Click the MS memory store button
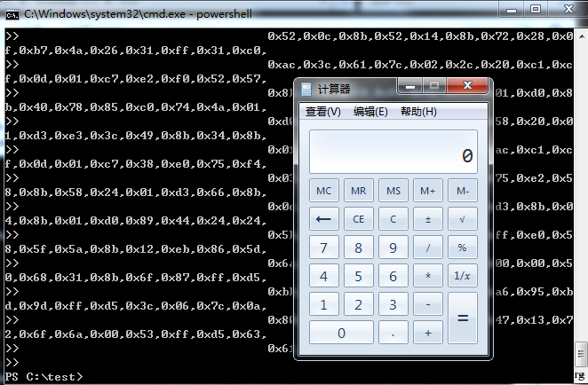Image resolution: width=588 pixels, height=385 pixels. [393, 191]
